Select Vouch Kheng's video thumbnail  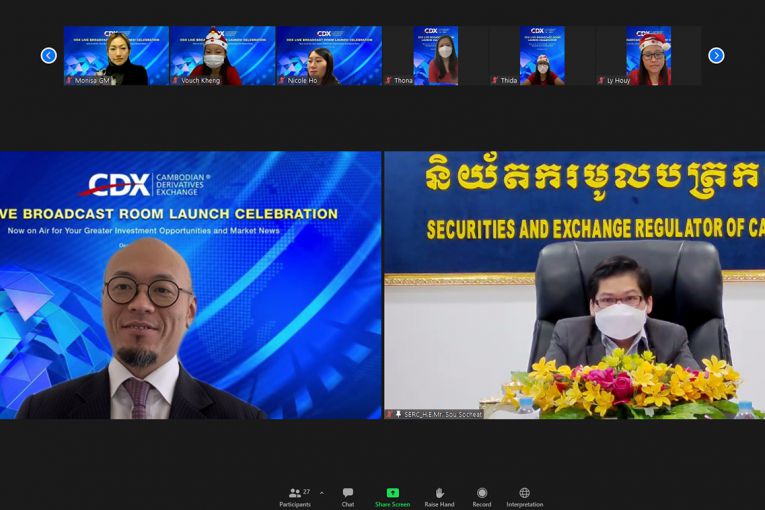[222, 56]
